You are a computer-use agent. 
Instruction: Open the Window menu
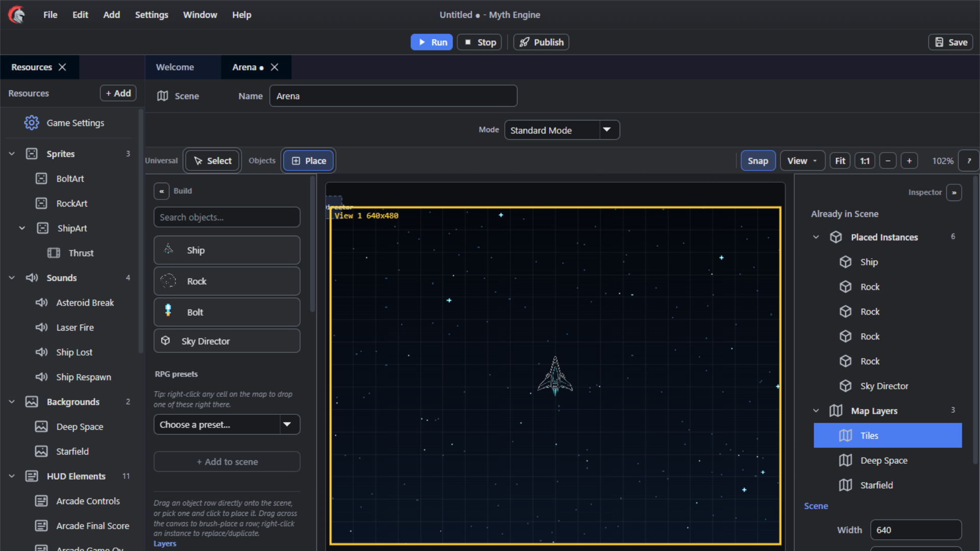200,15
